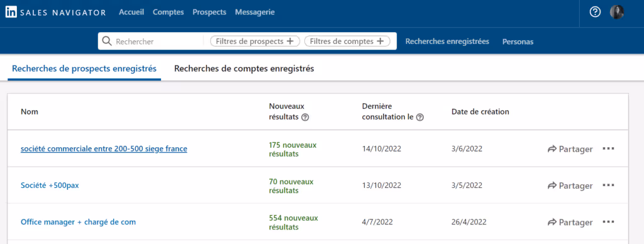Click the LinkedIn Sales Navigator logo

click(55, 13)
